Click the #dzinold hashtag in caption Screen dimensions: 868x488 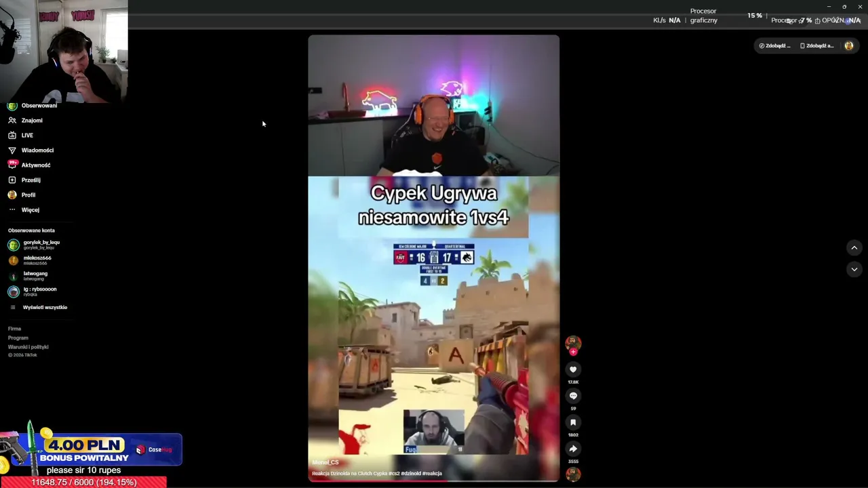tap(410, 474)
